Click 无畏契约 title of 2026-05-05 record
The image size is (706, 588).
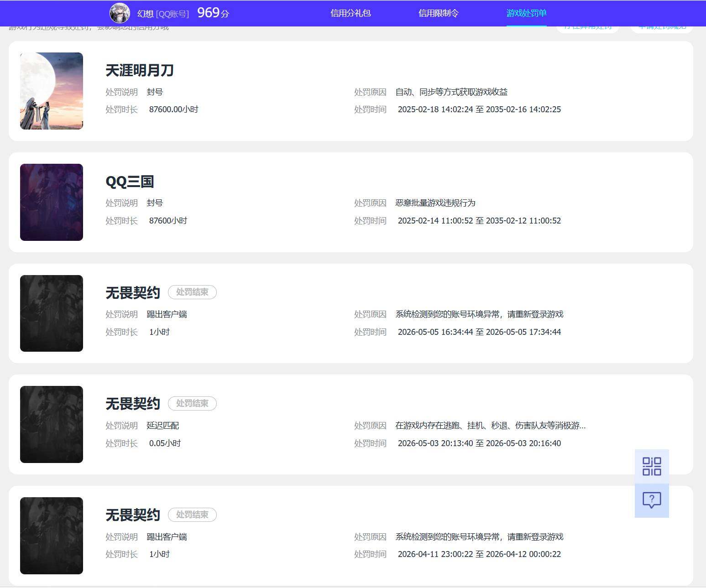coord(133,292)
